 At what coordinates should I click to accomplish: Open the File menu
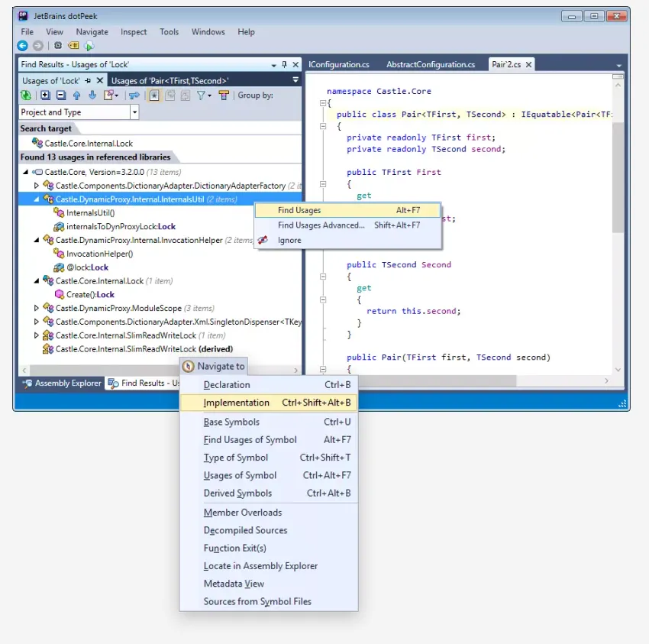[x=27, y=32]
